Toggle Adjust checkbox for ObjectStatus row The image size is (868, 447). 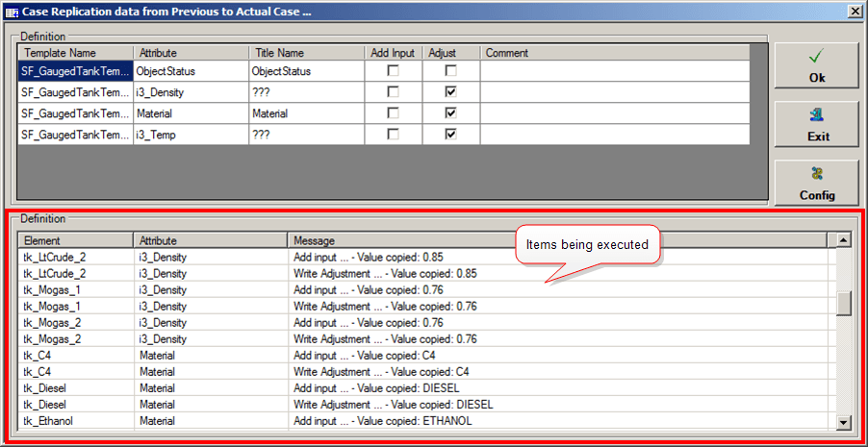tap(450, 71)
